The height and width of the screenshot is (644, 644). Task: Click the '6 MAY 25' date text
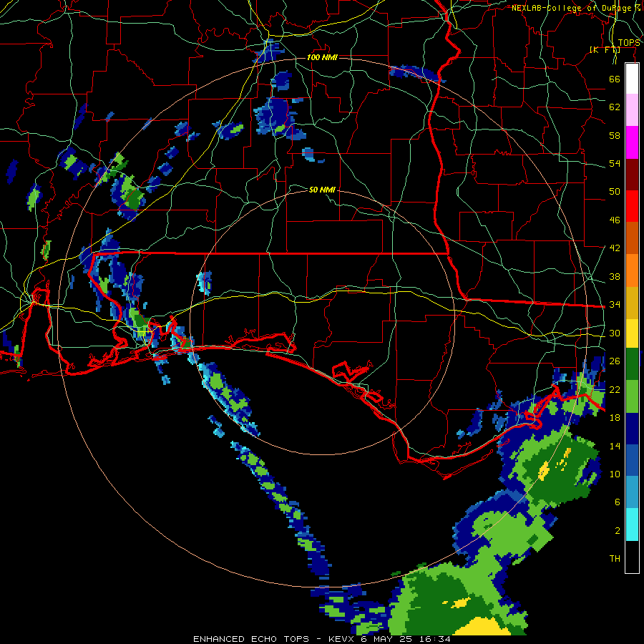(387, 639)
